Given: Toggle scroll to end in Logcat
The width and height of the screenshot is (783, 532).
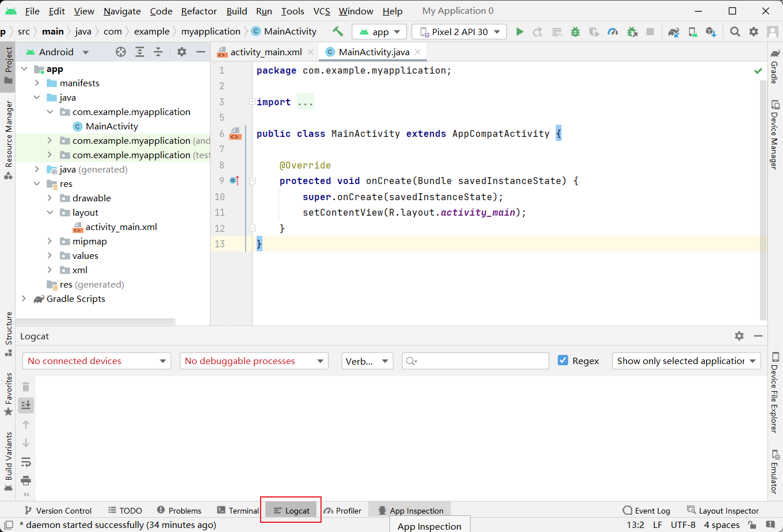Looking at the screenshot, I should click(x=26, y=405).
